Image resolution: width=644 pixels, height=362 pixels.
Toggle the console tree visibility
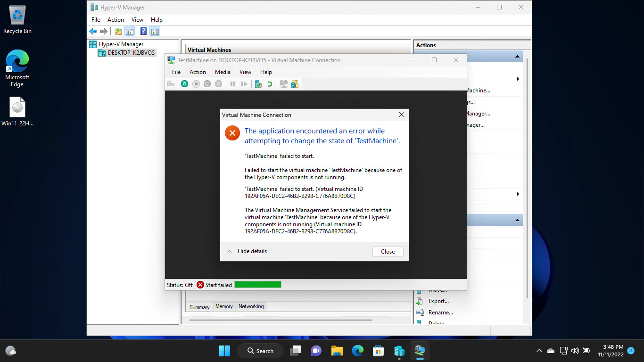coord(129,31)
